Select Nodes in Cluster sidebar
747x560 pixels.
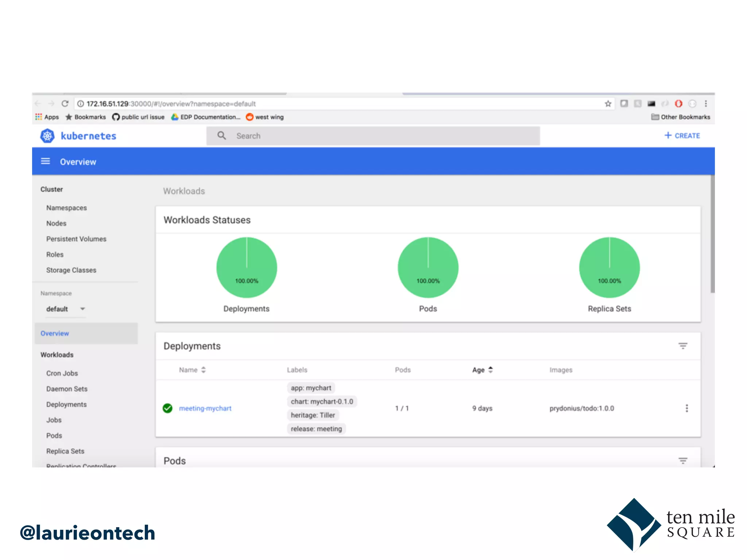tap(56, 223)
